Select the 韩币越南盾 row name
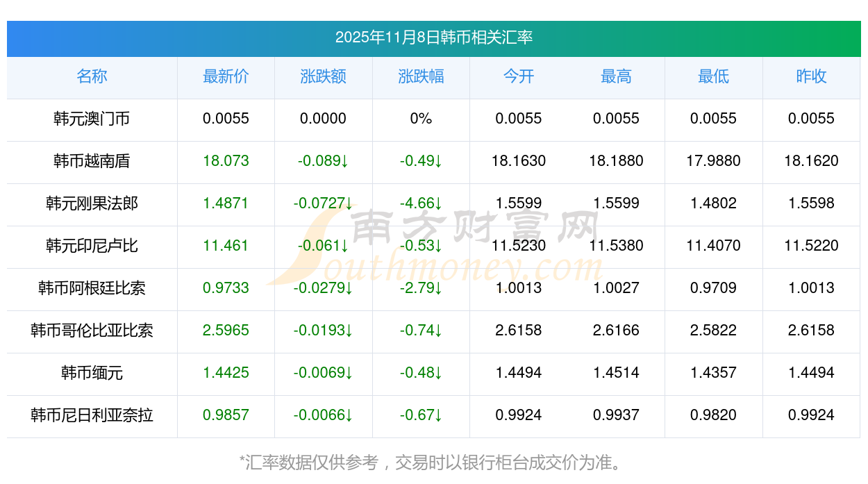The width and height of the screenshot is (868, 484). (92, 161)
